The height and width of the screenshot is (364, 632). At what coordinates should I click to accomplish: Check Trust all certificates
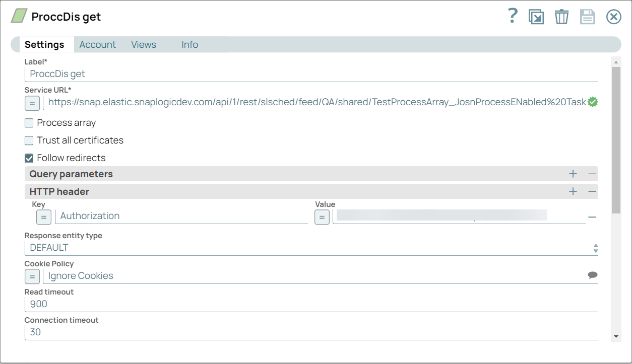pos(29,140)
